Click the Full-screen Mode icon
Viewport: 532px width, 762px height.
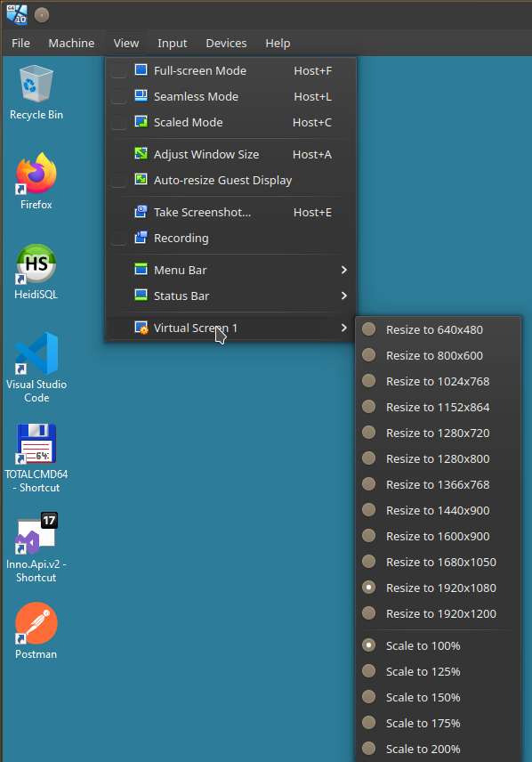pos(141,70)
